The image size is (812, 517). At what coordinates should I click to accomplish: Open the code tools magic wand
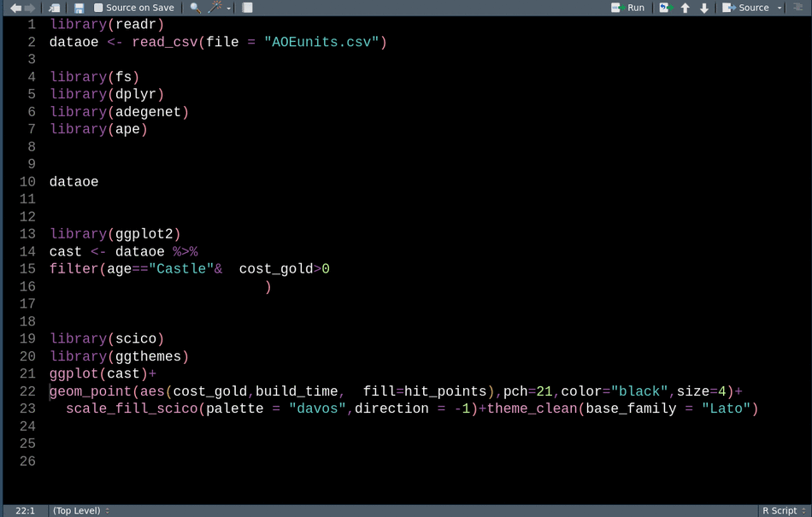click(x=215, y=7)
